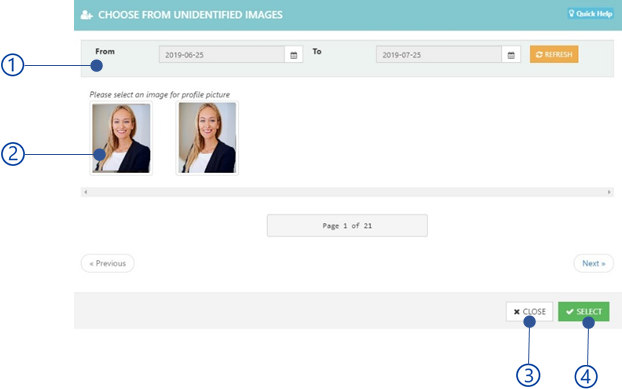
Task: Click the To label
Action: pos(317,52)
